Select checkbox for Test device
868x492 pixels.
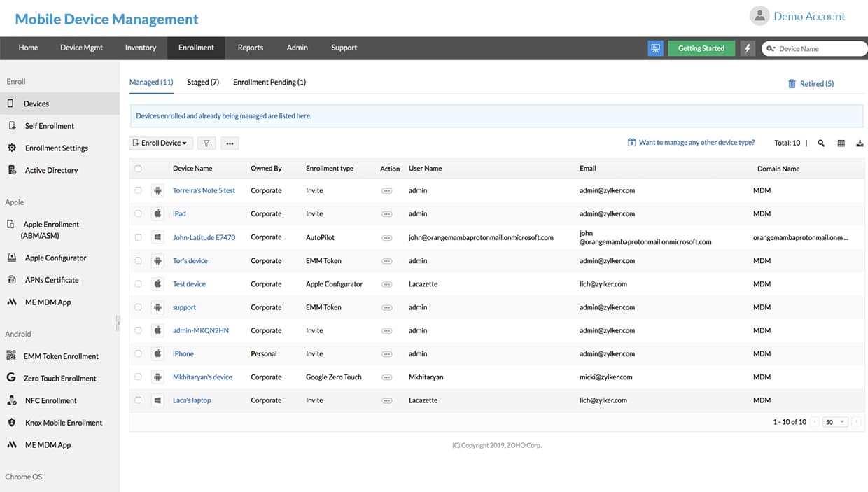pyautogui.click(x=138, y=283)
